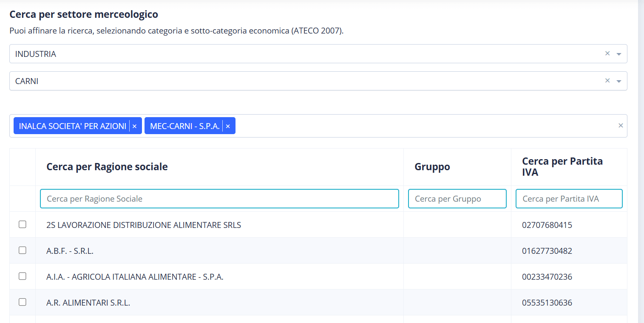Open the selected companies multi-select box

(x=425, y=126)
